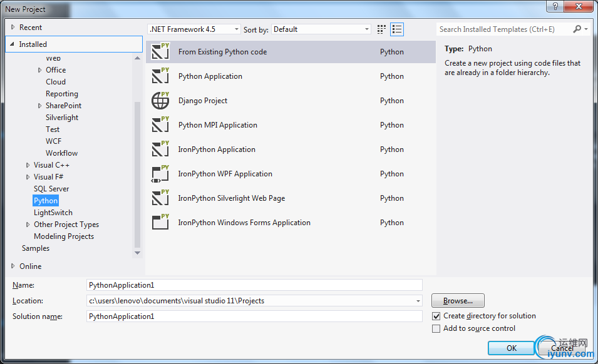Click the category tree scroll down arrow
The height and width of the screenshot is (364, 598).
click(x=137, y=253)
